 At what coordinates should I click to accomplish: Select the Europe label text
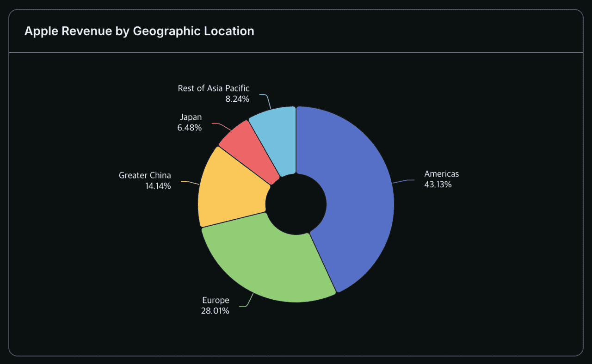pos(216,300)
